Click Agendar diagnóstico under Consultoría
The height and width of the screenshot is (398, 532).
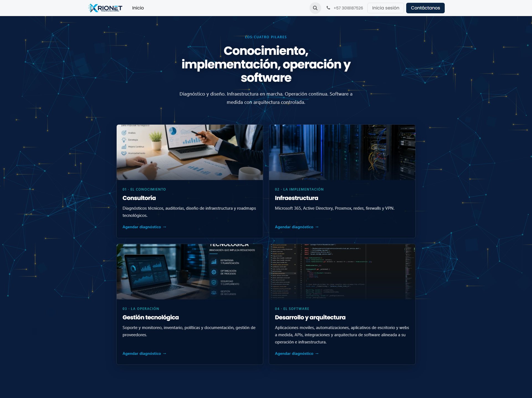[x=144, y=227]
